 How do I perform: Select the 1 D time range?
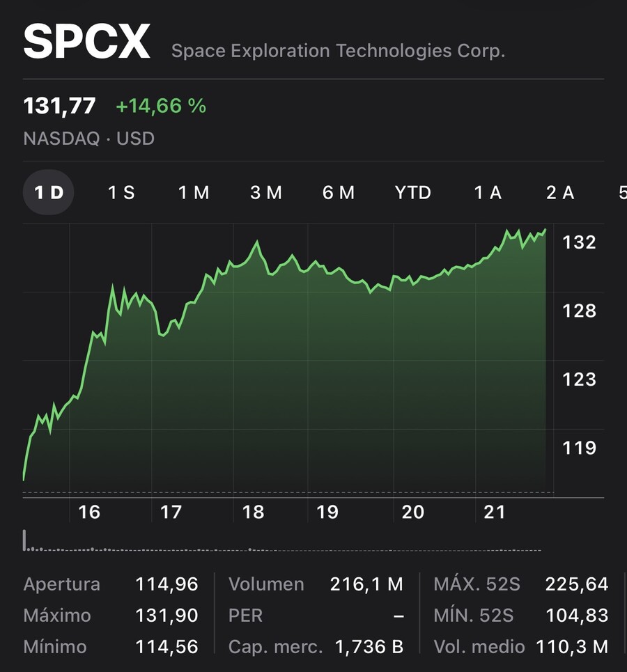(x=49, y=192)
